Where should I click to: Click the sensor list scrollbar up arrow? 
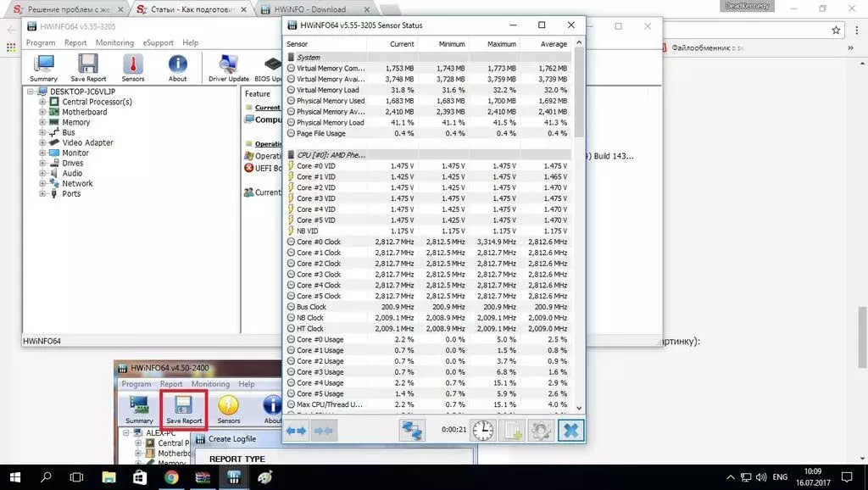click(579, 42)
